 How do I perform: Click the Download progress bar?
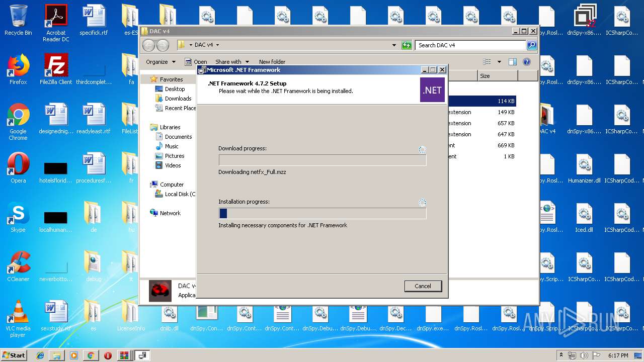(323, 160)
